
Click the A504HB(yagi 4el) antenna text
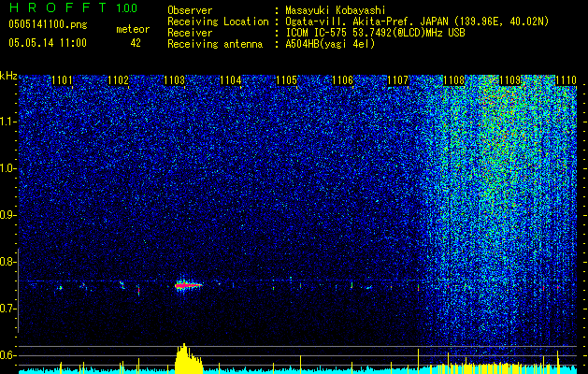tap(330, 44)
